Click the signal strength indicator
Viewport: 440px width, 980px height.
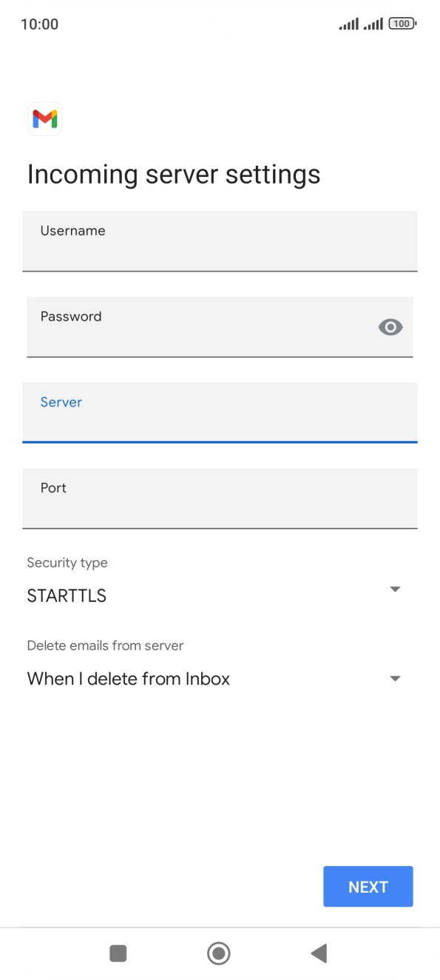(348, 24)
